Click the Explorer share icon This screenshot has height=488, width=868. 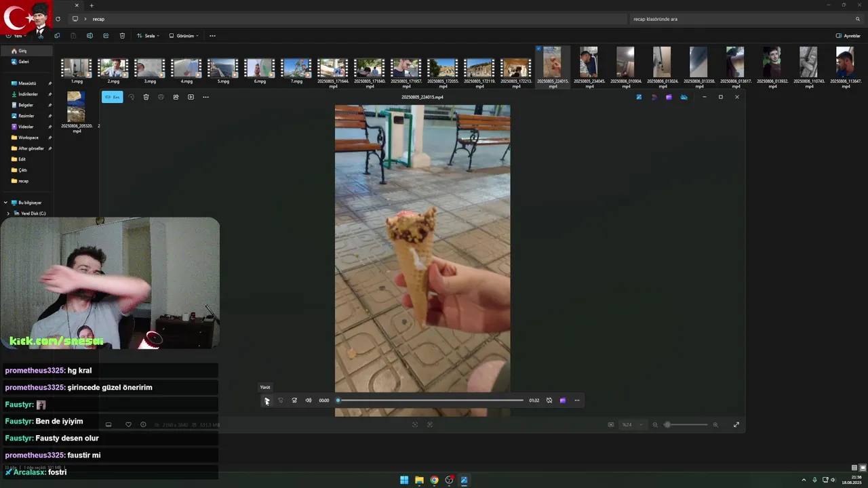click(x=106, y=36)
